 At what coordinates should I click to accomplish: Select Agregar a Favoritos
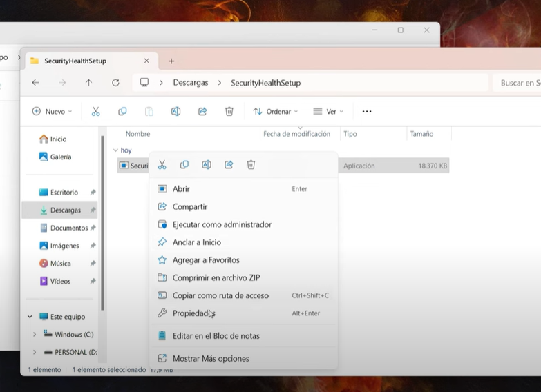(243, 260)
